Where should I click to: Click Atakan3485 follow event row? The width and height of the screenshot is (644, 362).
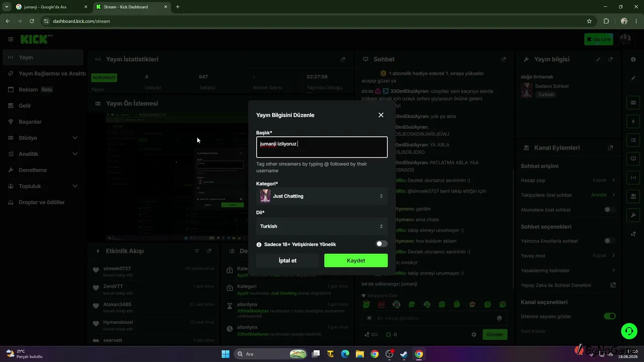154,307
